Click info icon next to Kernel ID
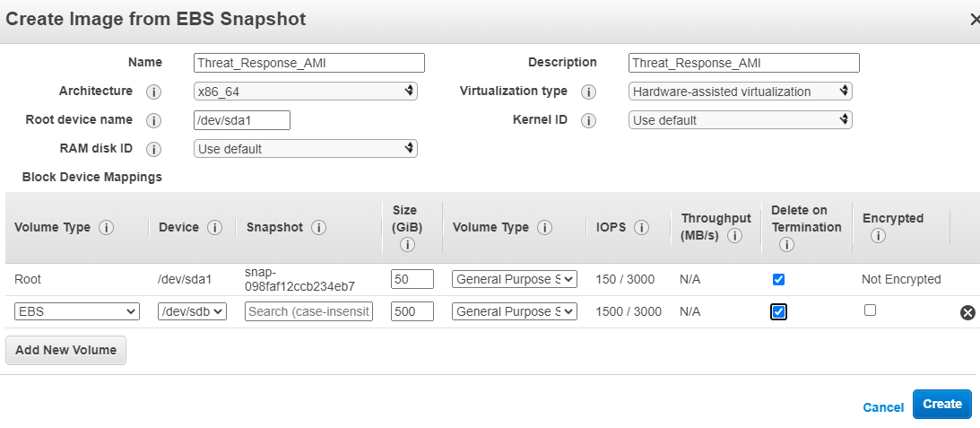Viewport: 980px width, 428px height. 589,120
